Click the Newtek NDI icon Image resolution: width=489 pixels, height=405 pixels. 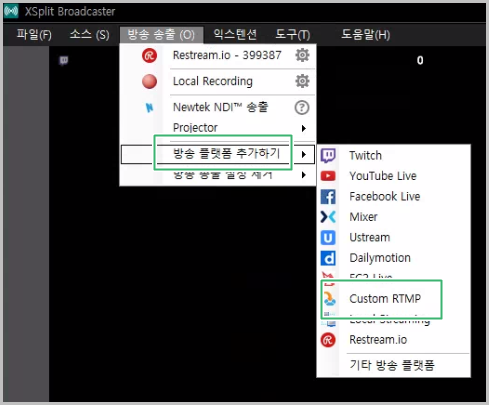[149, 107]
